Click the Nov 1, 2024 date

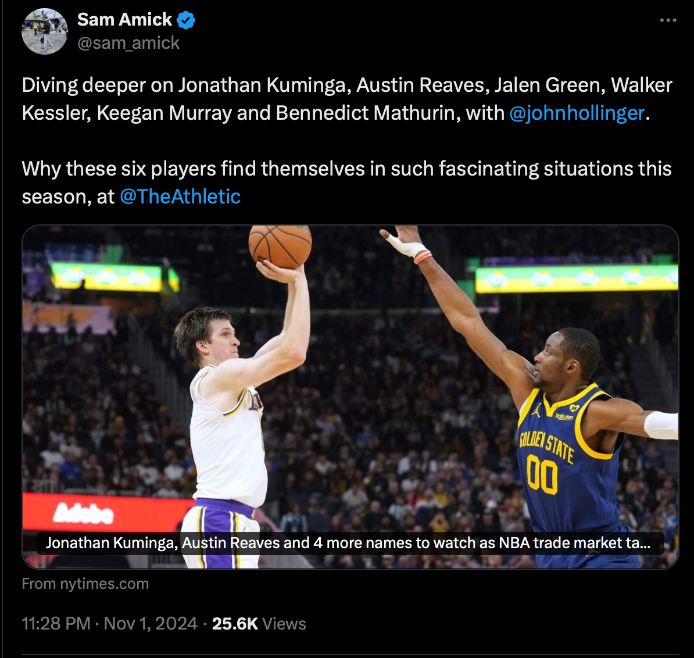click(x=150, y=624)
